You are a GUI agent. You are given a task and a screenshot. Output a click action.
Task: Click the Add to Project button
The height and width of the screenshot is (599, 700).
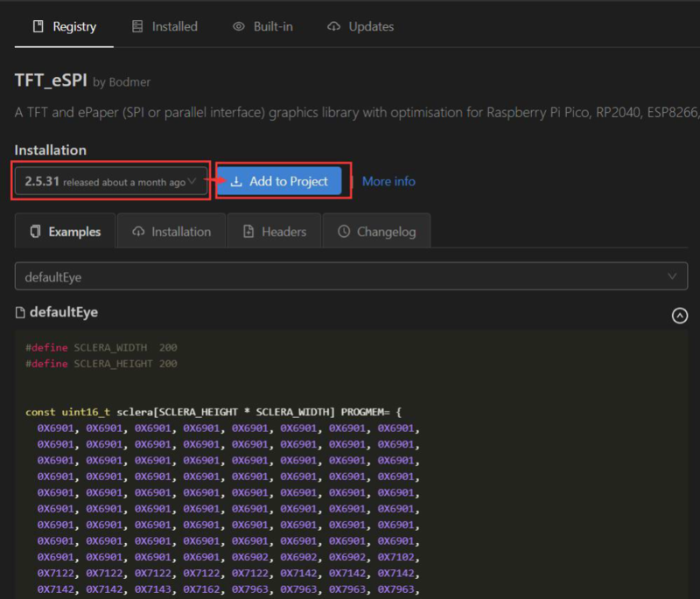[x=279, y=181]
